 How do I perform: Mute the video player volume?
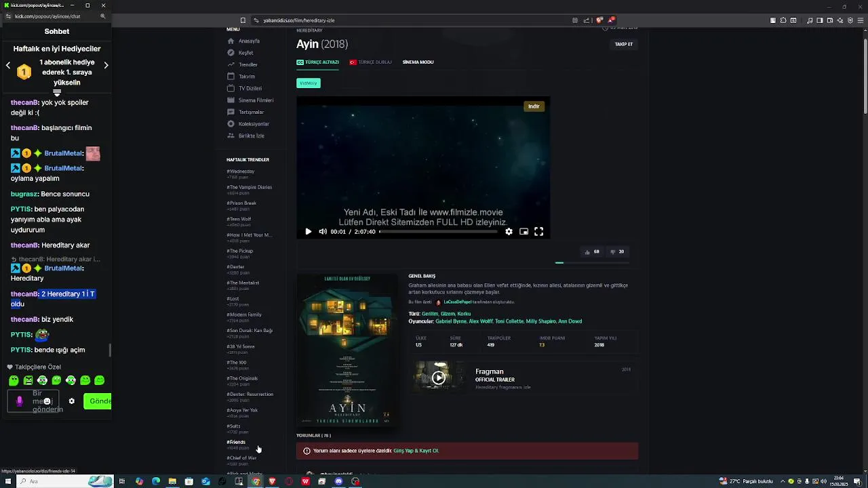(323, 232)
